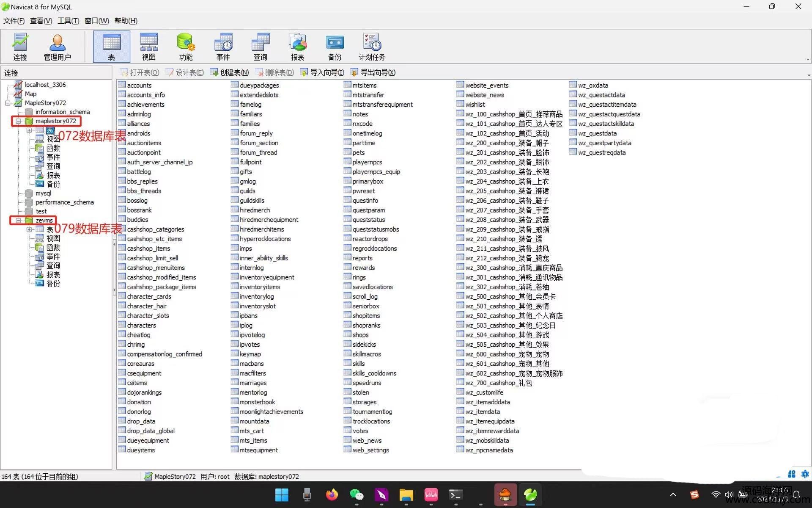Screen dimensions: 812x508
Task: Open Firefox from the taskbar
Action: coord(332,494)
